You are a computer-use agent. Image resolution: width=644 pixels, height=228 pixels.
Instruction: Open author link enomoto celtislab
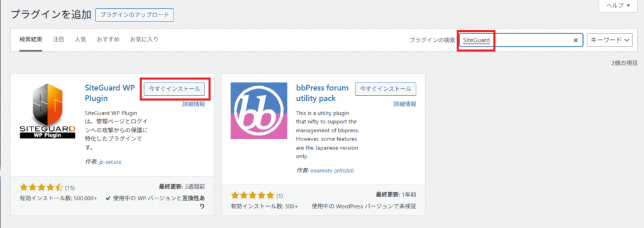[x=332, y=171]
